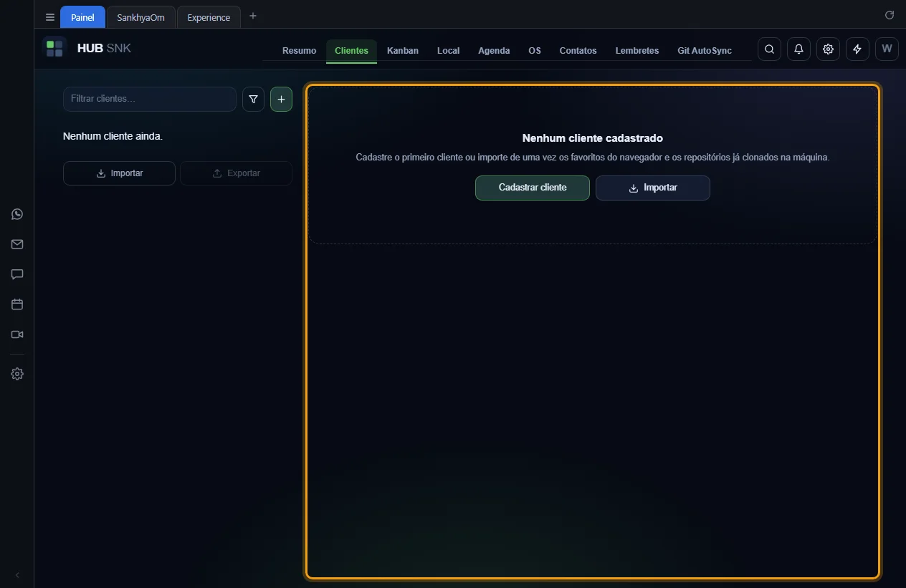Switch to the SankhyaOm tab
This screenshot has width=906, height=588.
[x=140, y=17]
